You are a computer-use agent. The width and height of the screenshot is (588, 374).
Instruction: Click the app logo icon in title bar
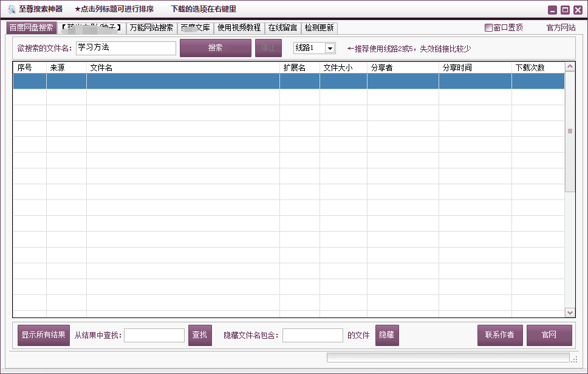(x=12, y=9)
